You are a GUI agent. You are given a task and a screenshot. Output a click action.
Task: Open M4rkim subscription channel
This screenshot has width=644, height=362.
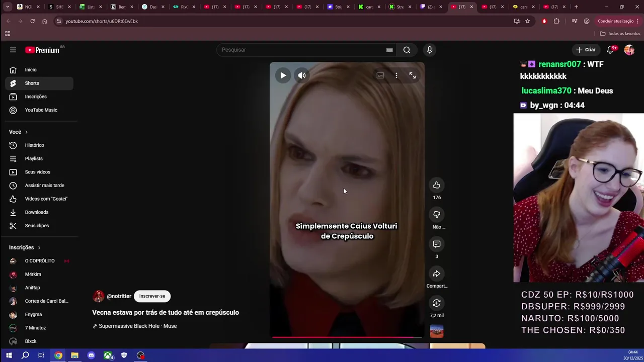click(39, 274)
